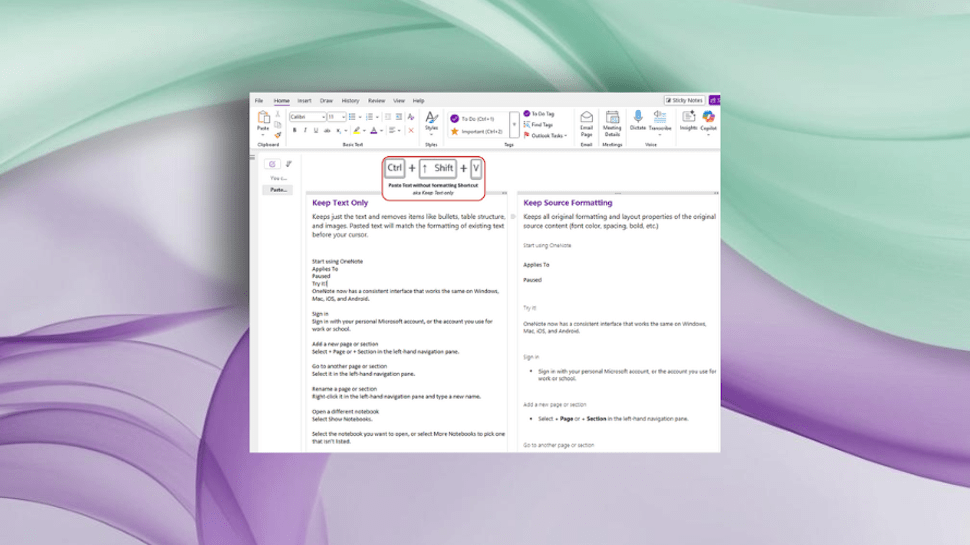Toggle Italic formatting
The width and height of the screenshot is (970, 545).
[305, 131]
